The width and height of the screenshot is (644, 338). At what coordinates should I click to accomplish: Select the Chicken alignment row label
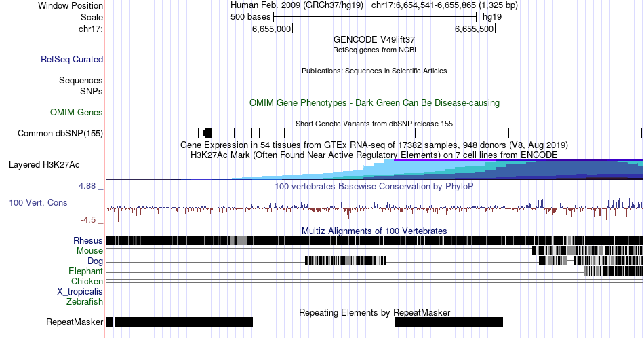coord(87,281)
